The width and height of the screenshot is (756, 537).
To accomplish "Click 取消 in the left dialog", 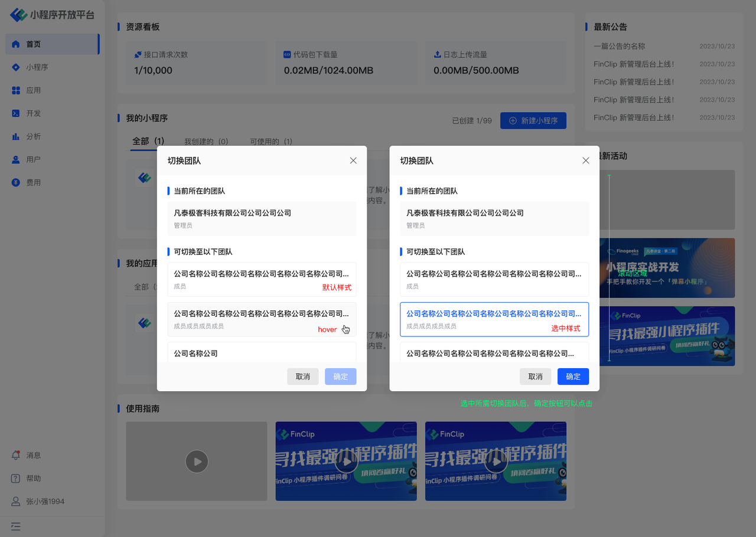I will (x=302, y=376).
